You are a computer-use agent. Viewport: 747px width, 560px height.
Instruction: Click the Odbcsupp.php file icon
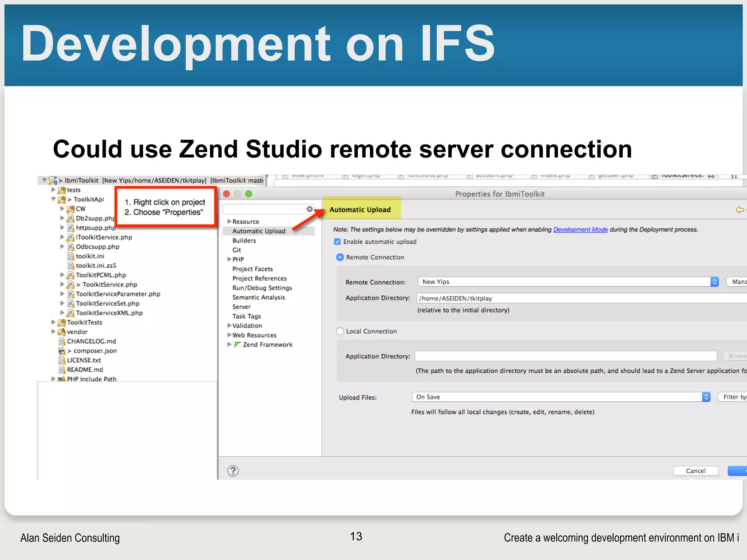(x=70, y=247)
